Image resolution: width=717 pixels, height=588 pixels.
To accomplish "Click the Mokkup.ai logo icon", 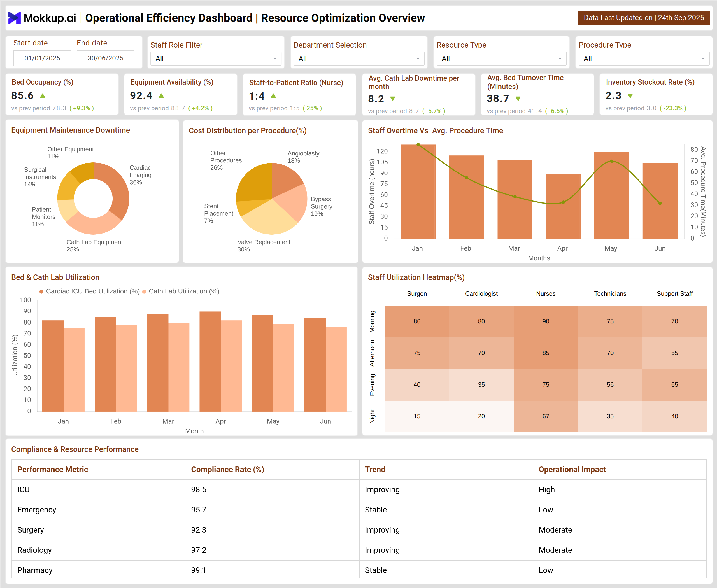I will [x=15, y=18].
